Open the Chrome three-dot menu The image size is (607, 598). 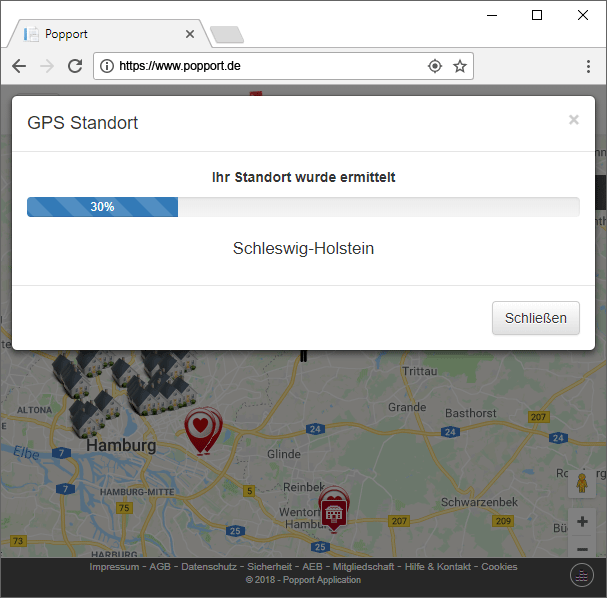588,66
